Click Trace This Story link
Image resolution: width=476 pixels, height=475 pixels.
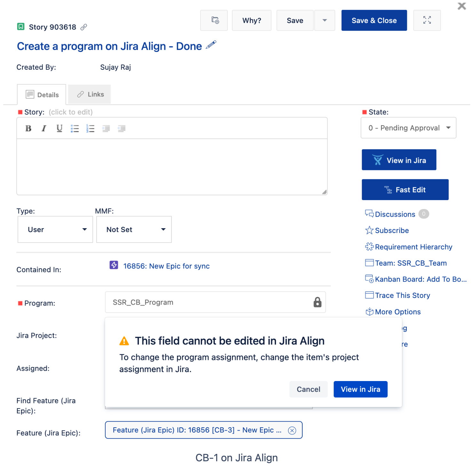click(x=398, y=295)
